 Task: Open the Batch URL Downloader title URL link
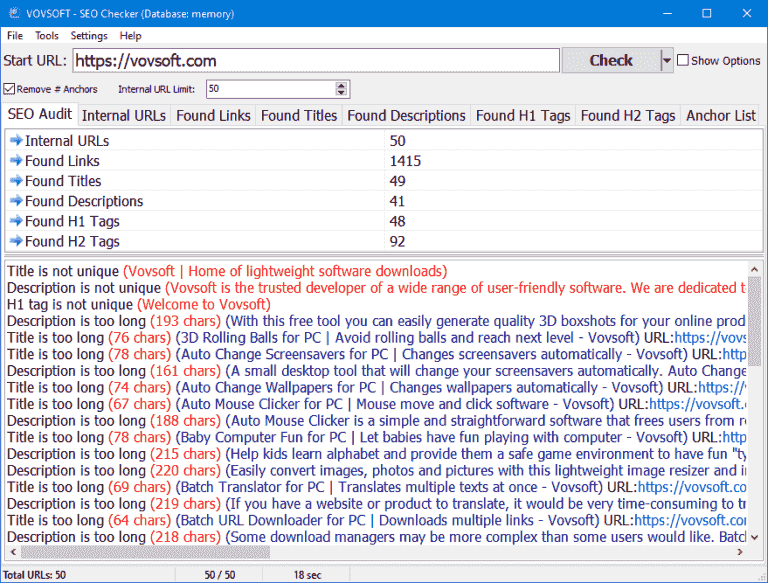point(690,521)
